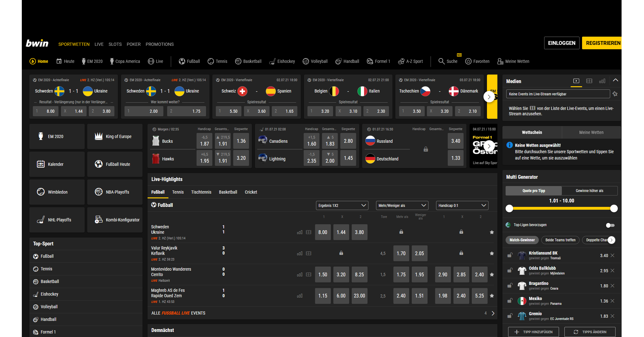Screen dimensions: 644x337
Task: Select Gewinne höher als option
Action: [x=589, y=191]
